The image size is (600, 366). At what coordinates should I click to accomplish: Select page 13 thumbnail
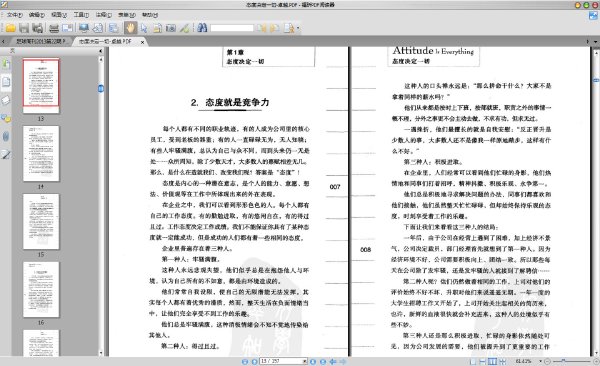pyautogui.click(x=41, y=86)
